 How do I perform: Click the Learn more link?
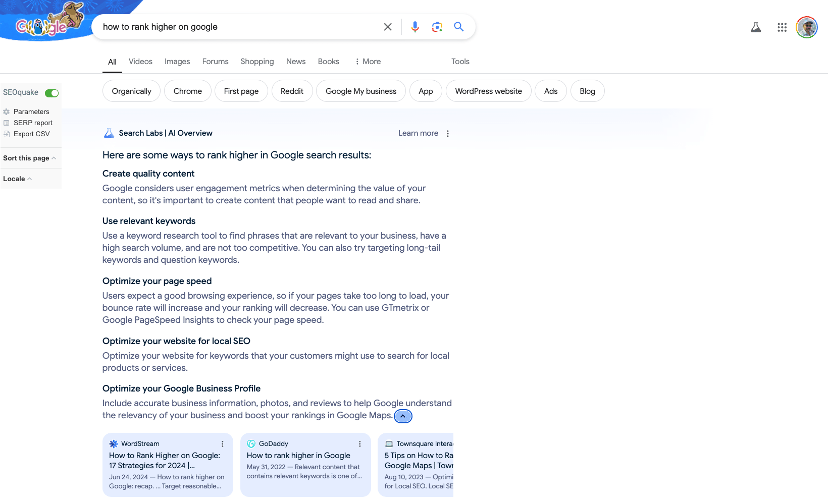tap(418, 133)
